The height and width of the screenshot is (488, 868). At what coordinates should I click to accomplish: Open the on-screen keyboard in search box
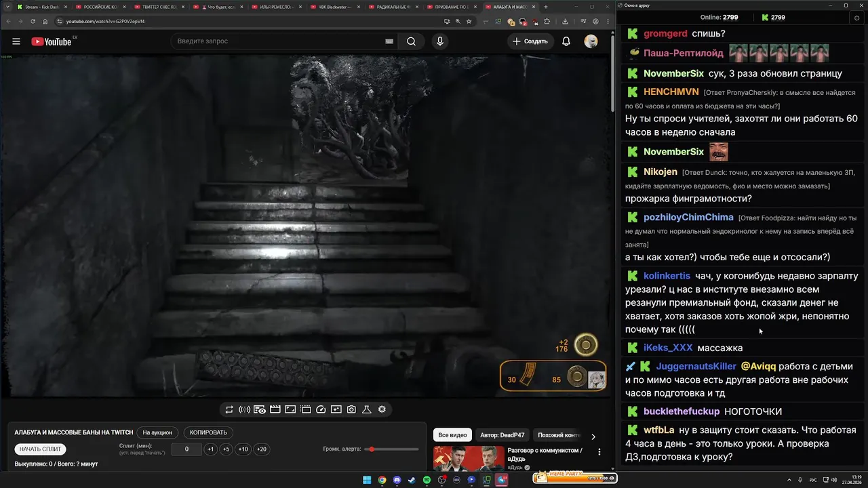389,41
